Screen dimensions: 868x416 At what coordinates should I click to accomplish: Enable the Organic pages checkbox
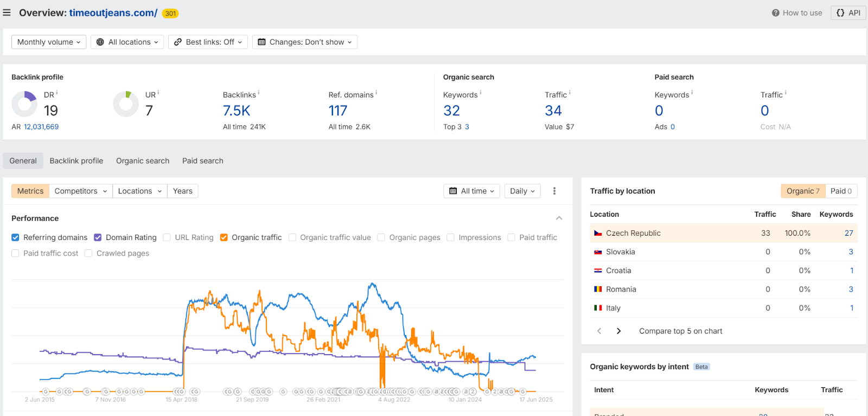click(x=381, y=237)
